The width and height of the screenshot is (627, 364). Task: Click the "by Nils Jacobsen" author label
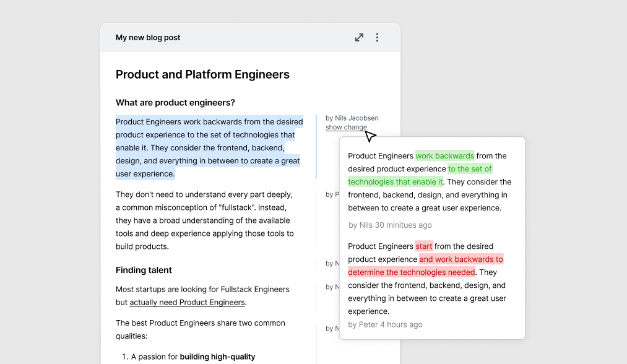pyautogui.click(x=352, y=118)
